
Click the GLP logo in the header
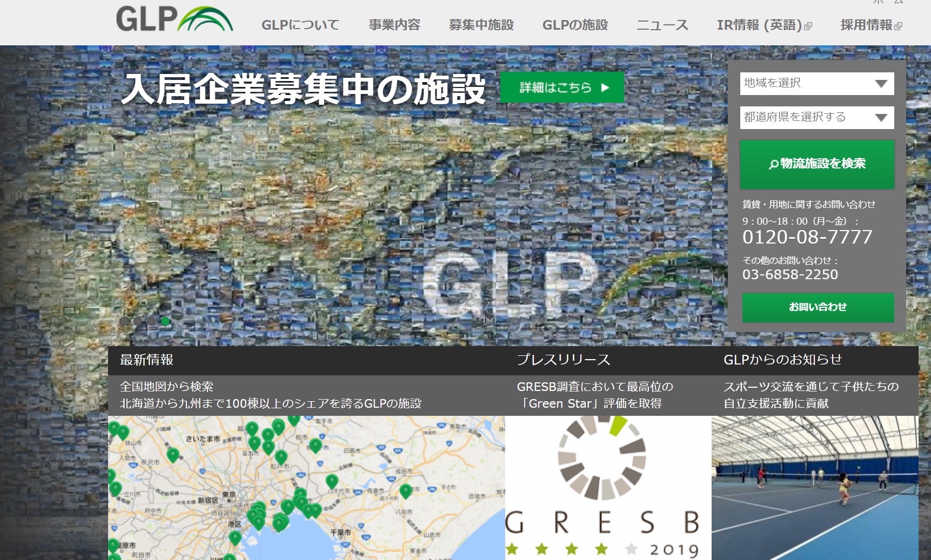[175, 19]
